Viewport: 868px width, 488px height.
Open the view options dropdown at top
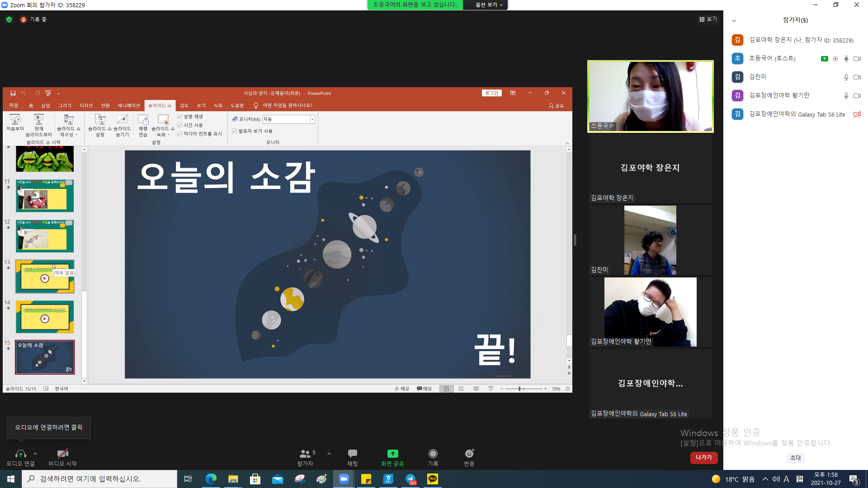(489, 5)
